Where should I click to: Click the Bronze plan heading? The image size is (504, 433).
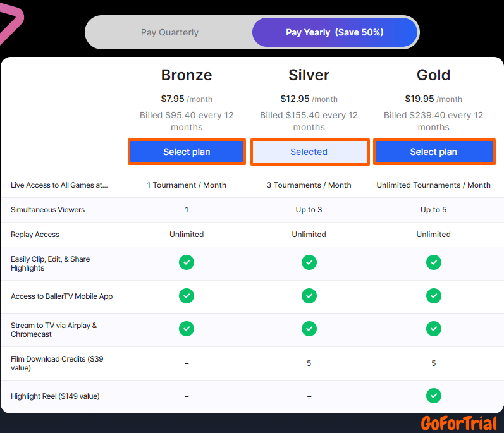click(187, 75)
